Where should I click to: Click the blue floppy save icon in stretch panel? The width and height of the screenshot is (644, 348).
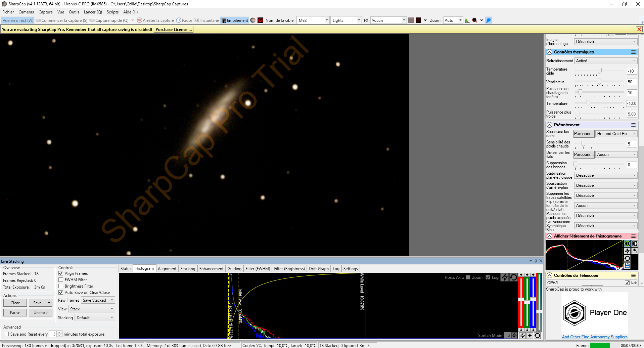627,266
